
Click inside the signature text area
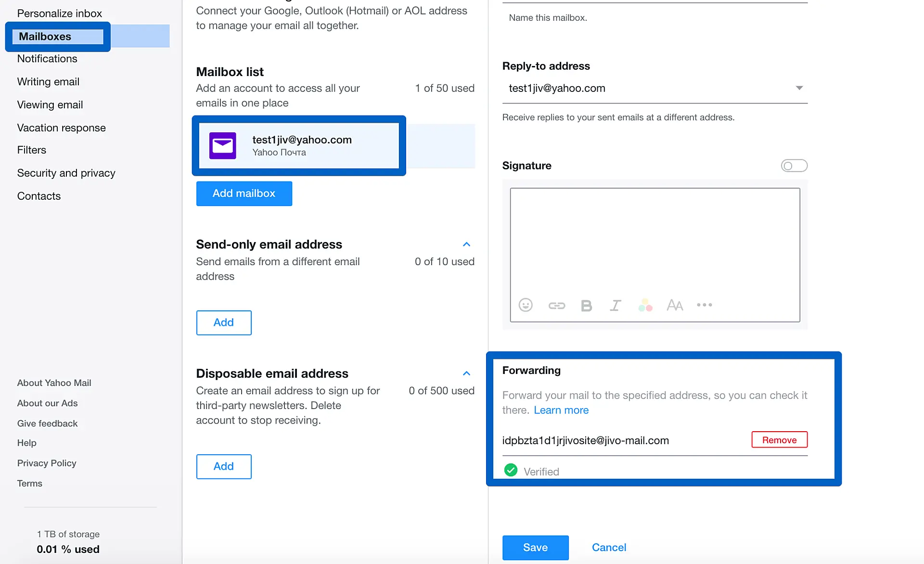(x=654, y=241)
